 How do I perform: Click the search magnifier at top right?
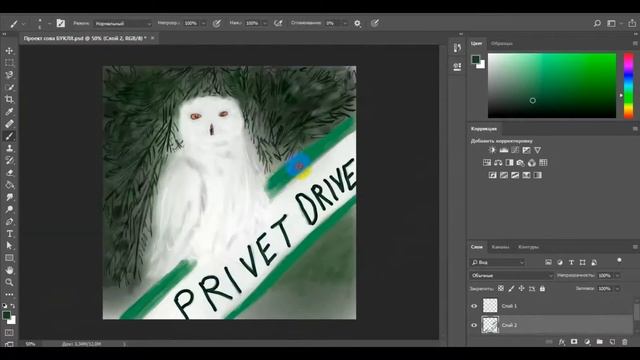(597, 24)
